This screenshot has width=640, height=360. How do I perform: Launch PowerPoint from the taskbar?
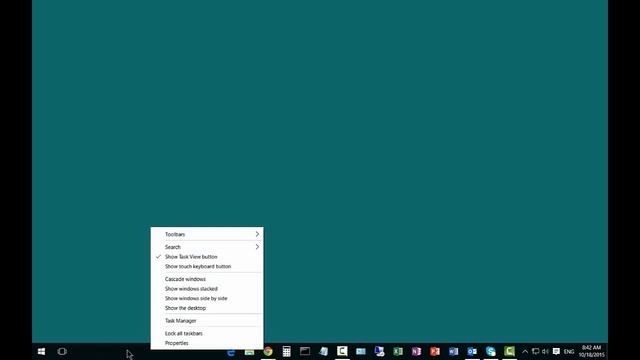tap(435, 351)
